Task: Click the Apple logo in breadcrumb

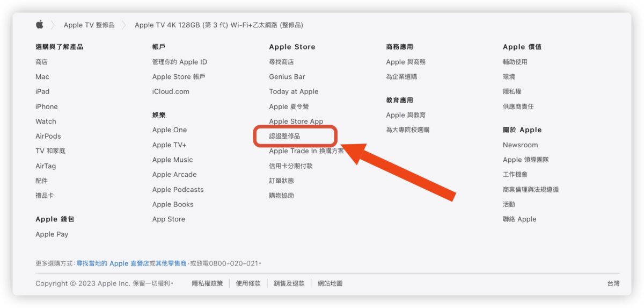Action: (39, 25)
